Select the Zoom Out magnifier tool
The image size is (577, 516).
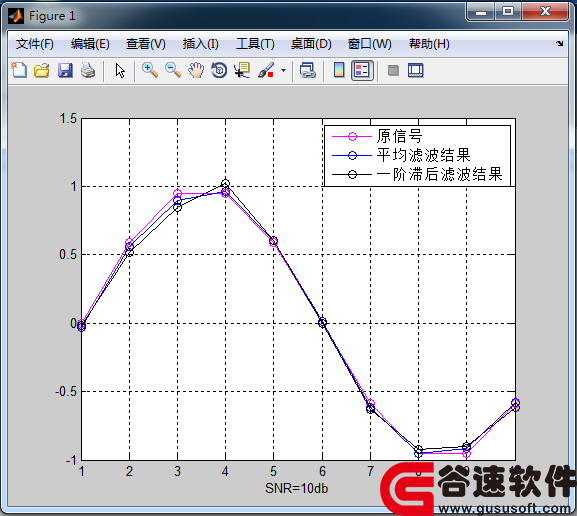(x=173, y=70)
